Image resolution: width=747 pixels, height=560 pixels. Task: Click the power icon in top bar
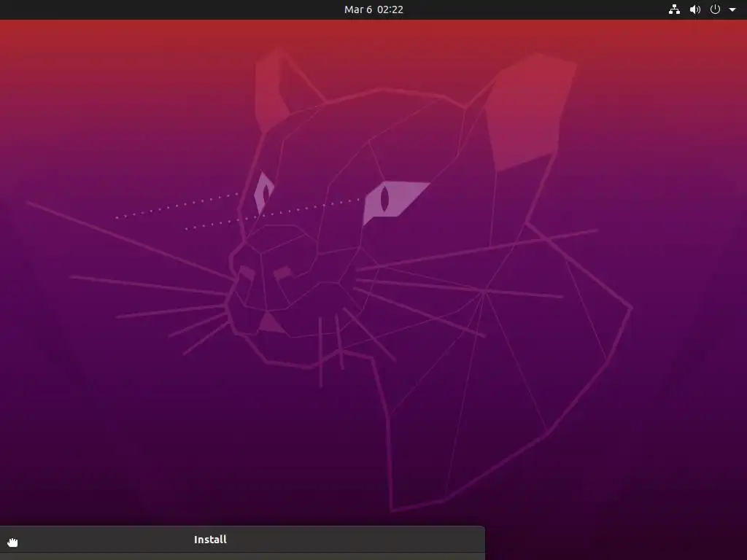click(x=715, y=9)
